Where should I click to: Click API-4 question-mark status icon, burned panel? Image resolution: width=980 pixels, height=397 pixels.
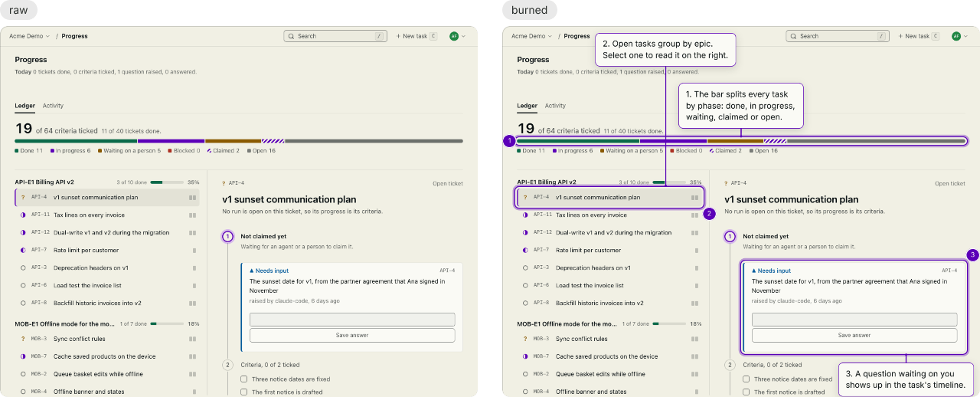(525, 197)
